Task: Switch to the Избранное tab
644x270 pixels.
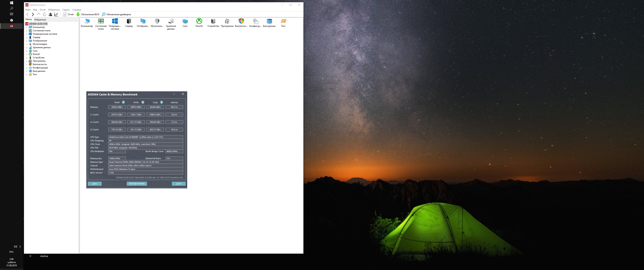Action: point(40,19)
